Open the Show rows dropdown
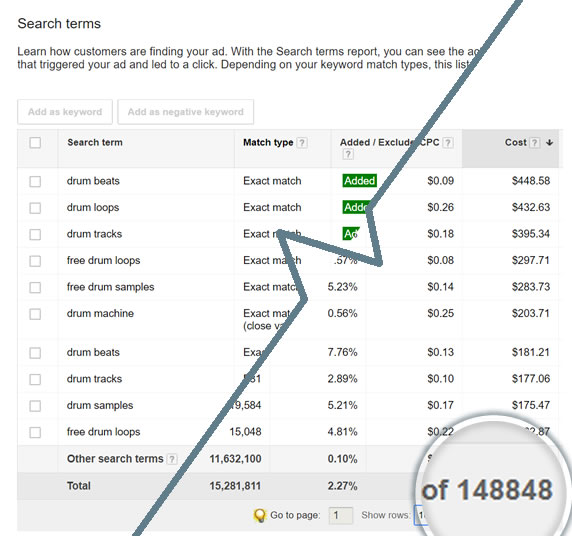572x536 pixels. [x=420, y=515]
